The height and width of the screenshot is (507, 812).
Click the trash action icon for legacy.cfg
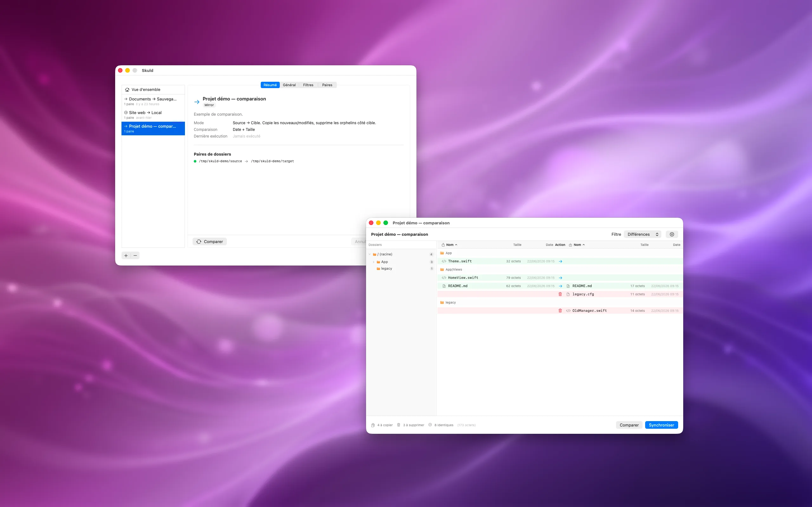click(560, 294)
